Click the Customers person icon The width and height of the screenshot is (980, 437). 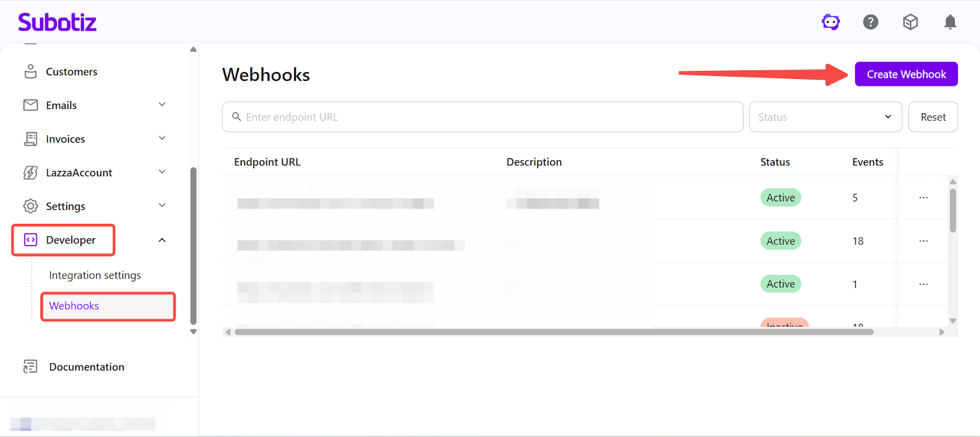[31, 72]
